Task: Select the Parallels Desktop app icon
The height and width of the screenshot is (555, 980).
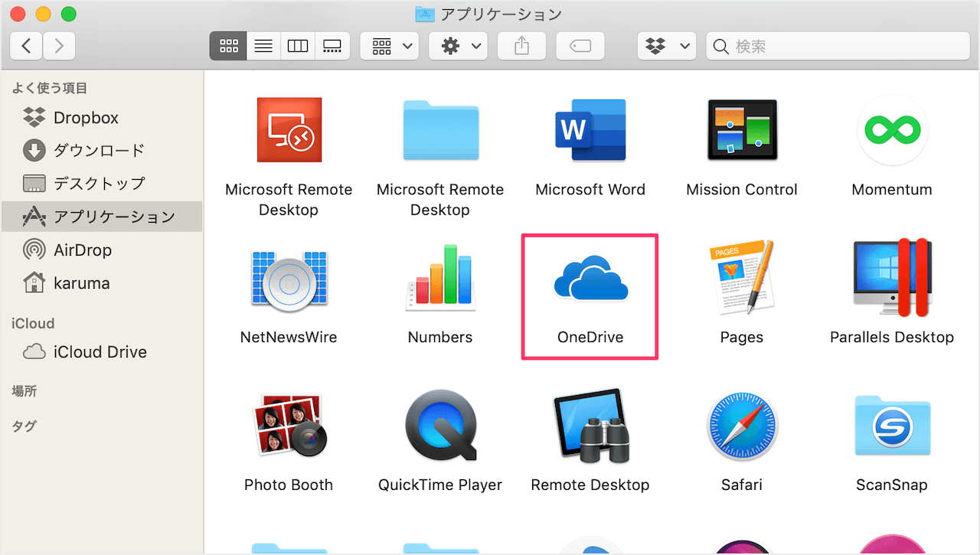Action: pos(892,278)
